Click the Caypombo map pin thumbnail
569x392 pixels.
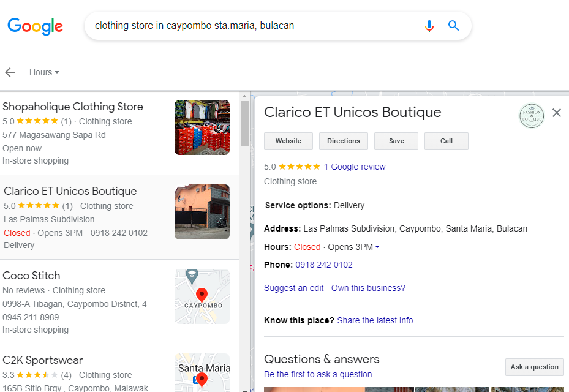(202, 296)
